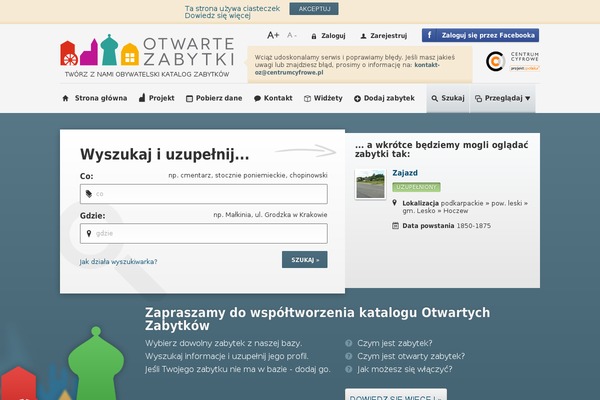
Task: Click the example text 'np. Małkinia, ul. Grodzka w Krakowie'
Action: [270, 215]
